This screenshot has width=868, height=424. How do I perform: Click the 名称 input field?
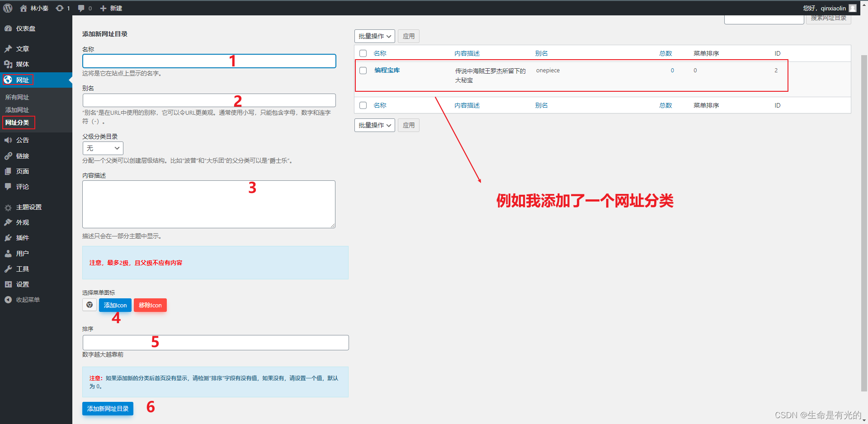[209, 61]
